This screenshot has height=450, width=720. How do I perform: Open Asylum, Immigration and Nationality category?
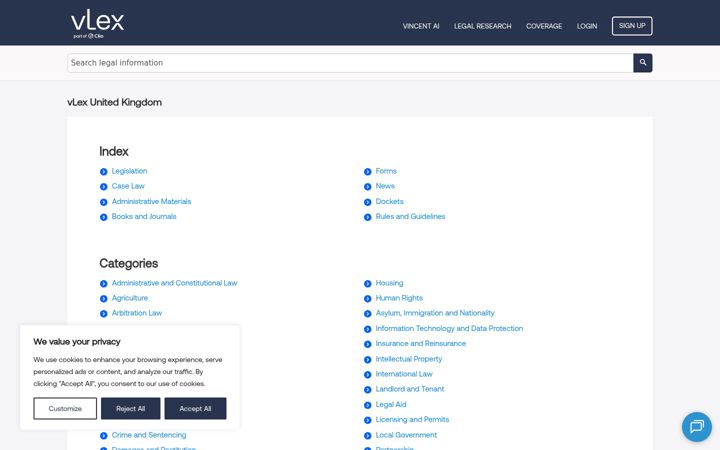[435, 313]
